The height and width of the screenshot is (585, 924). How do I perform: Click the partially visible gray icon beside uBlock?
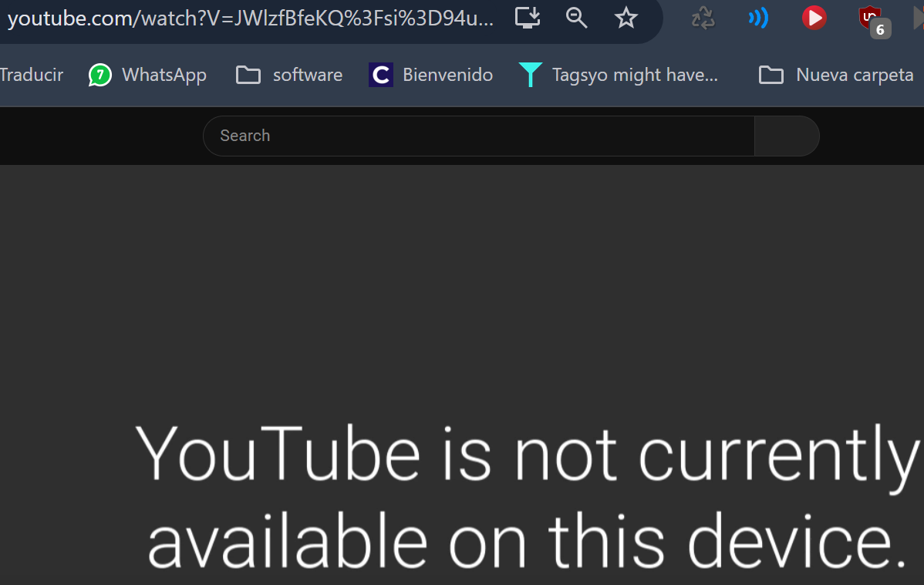[x=918, y=18]
